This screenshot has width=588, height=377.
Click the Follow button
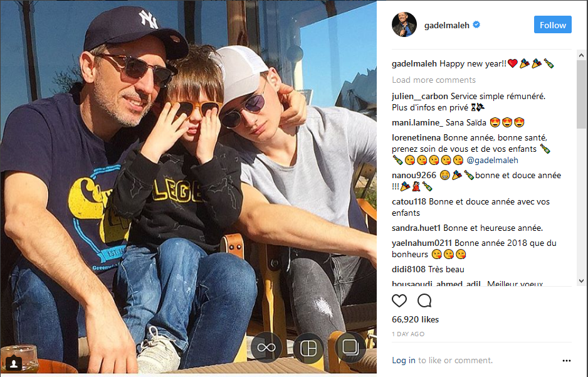553,24
